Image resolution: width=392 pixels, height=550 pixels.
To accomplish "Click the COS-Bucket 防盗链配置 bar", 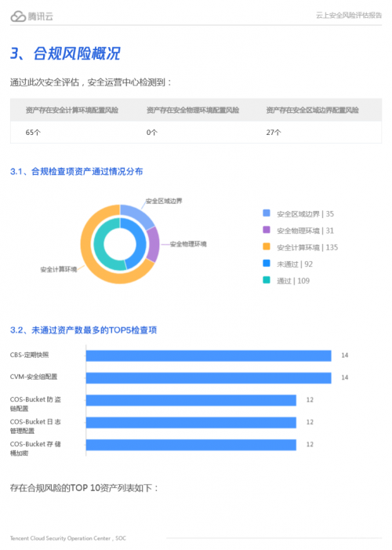I will coord(191,400).
